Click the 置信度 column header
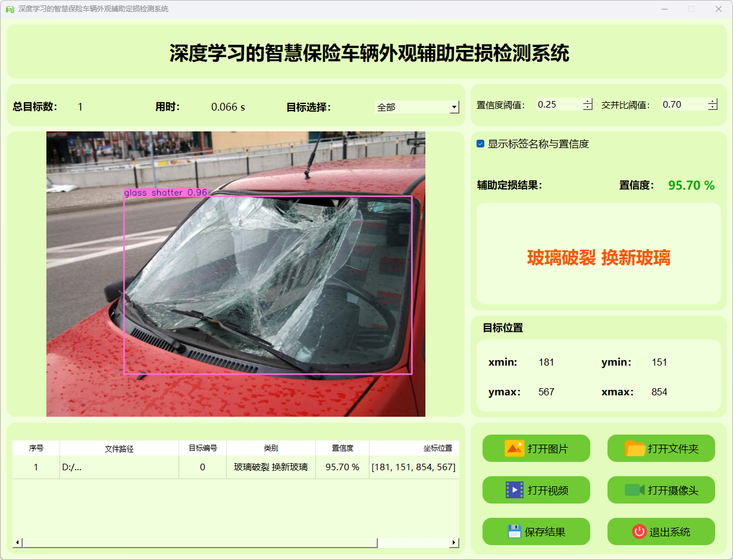733x560 pixels. tap(342, 449)
